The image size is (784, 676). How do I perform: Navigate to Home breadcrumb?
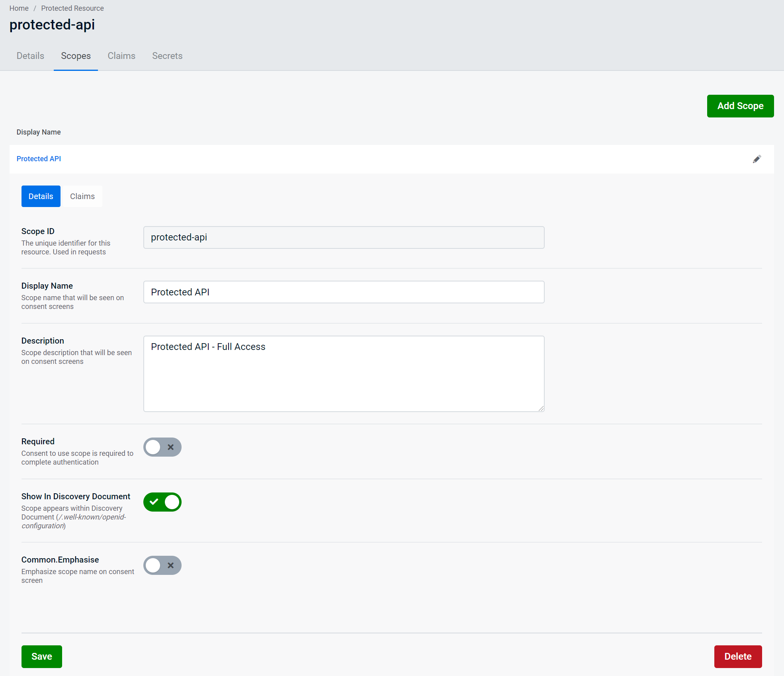coord(19,8)
